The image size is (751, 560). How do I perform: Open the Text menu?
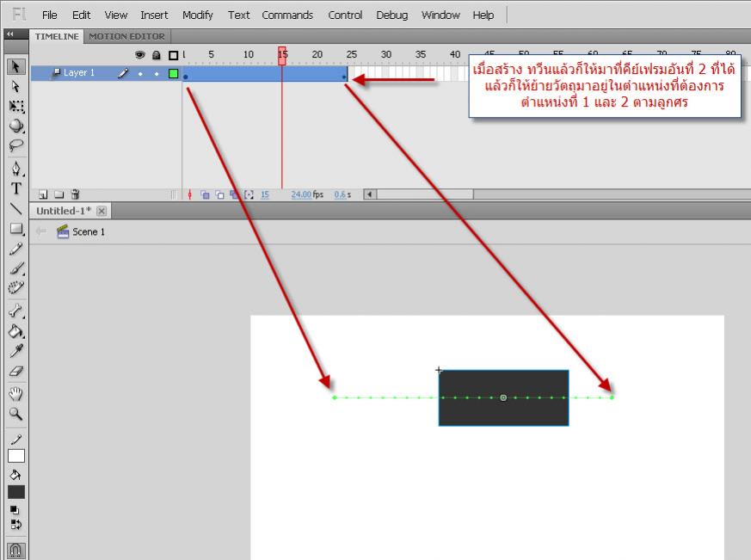pos(238,15)
